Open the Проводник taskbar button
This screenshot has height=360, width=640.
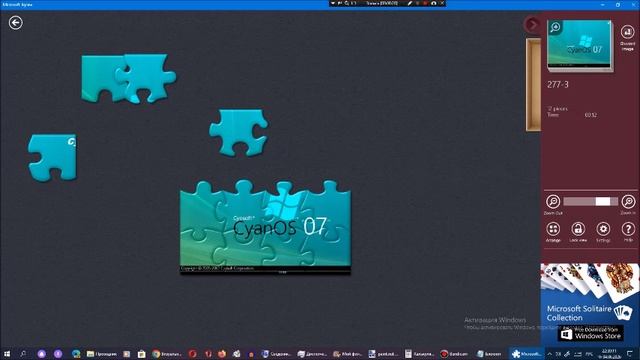pyautogui.click(x=102, y=354)
